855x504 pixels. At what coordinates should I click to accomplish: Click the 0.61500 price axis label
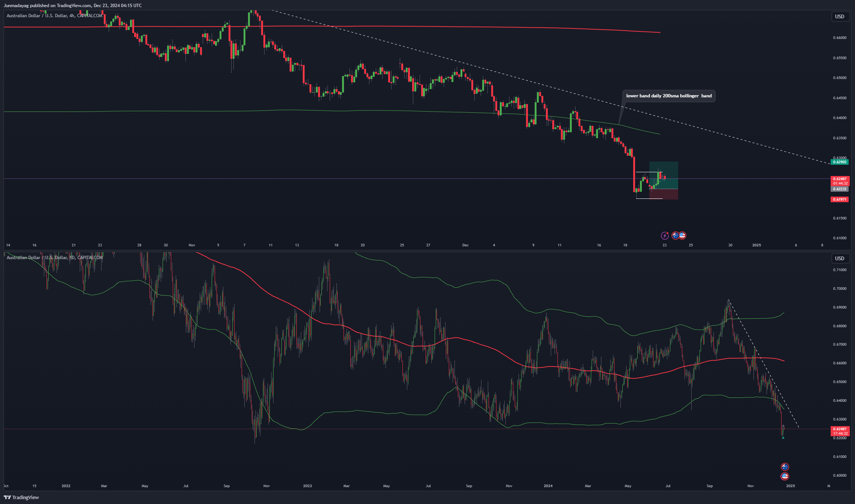[840, 218]
